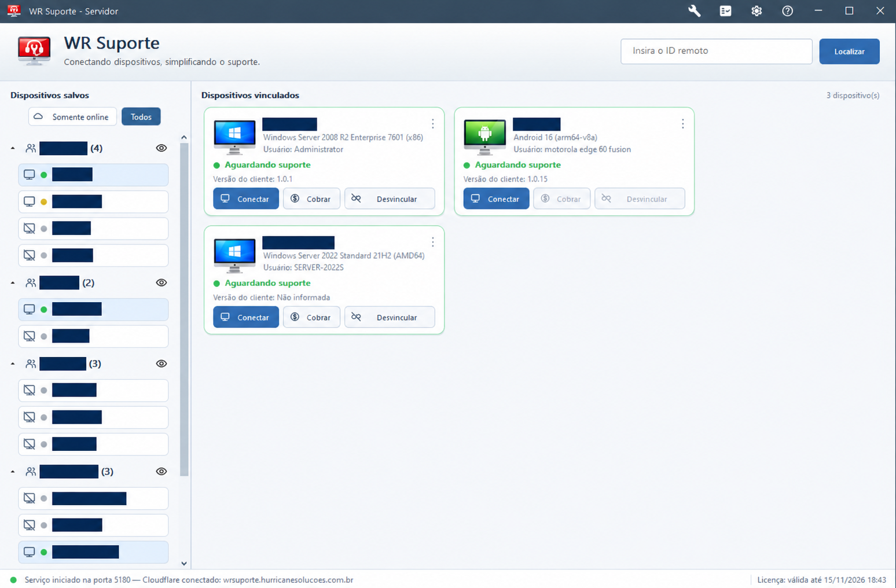This screenshot has height=588, width=896.
Task: Open the three-dot menu on Android device card
Action: pos(682,124)
